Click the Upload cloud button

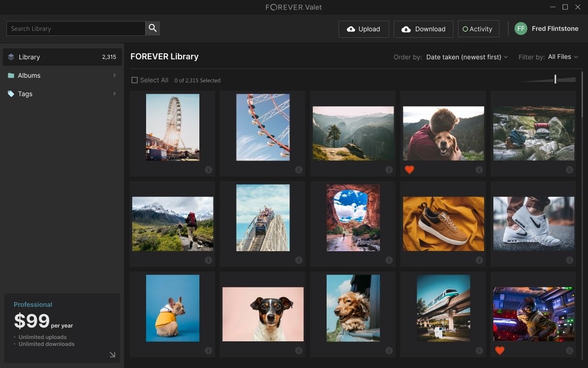[364, 29]
